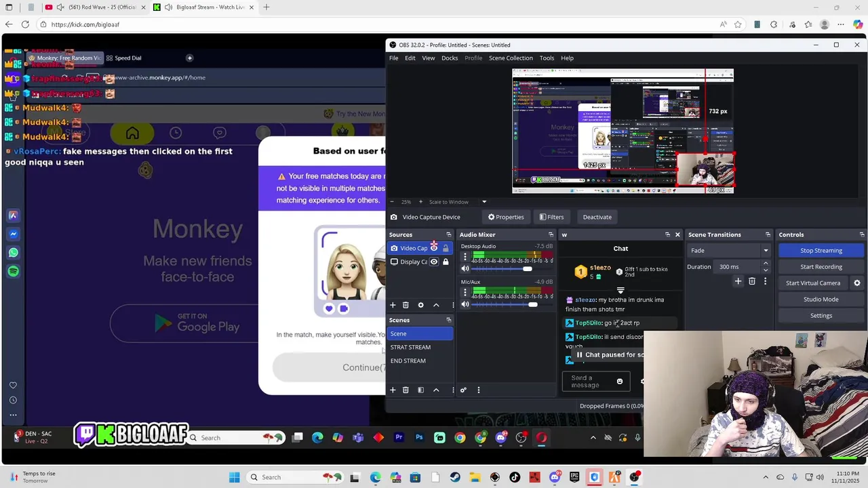Mute Mic/Aux speaker icon
Image resolution: width=868 pixels, height=488 pixels.
[465, 304]
